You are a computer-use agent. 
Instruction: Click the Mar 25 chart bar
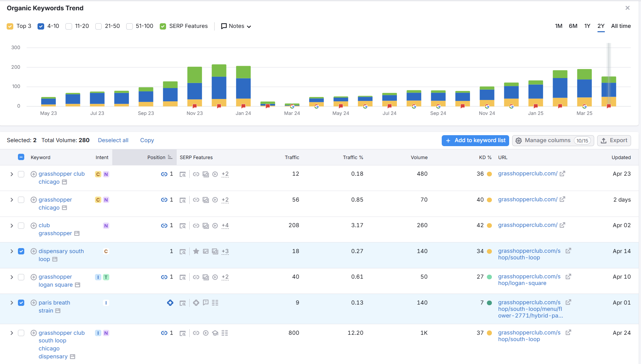(x=585, y=88)
